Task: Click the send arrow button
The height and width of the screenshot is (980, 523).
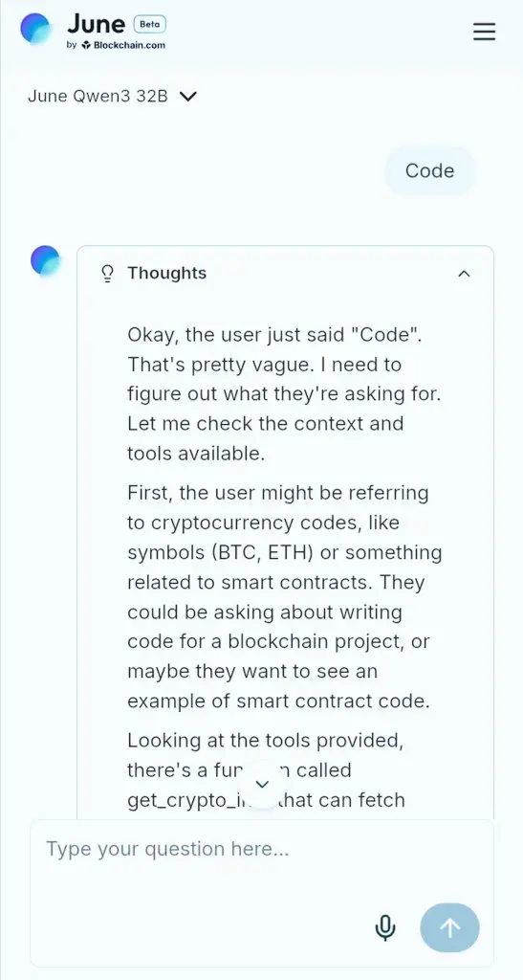Action: click(x=450, y=927)
